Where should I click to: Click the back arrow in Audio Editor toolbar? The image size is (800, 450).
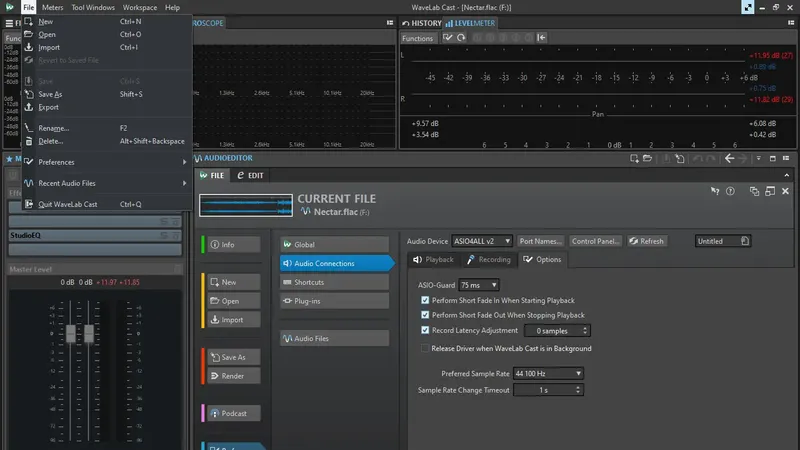(x=730, y=159)
